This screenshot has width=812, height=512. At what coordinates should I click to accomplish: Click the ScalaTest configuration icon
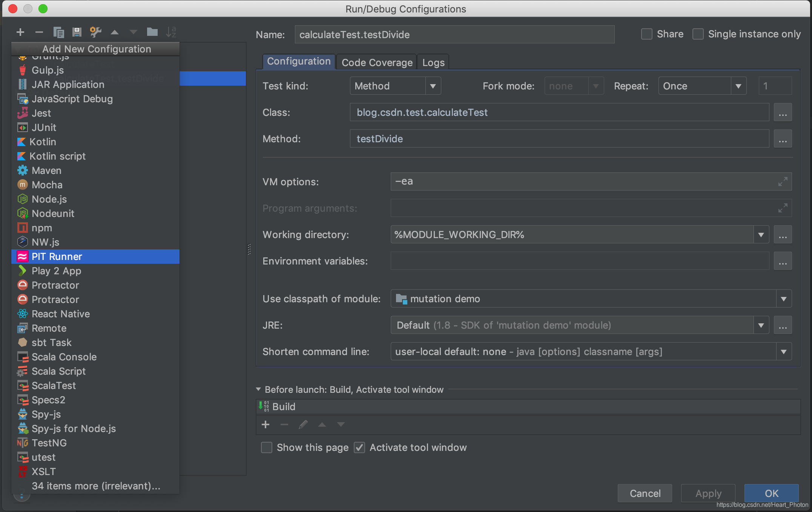coord(22,386)
